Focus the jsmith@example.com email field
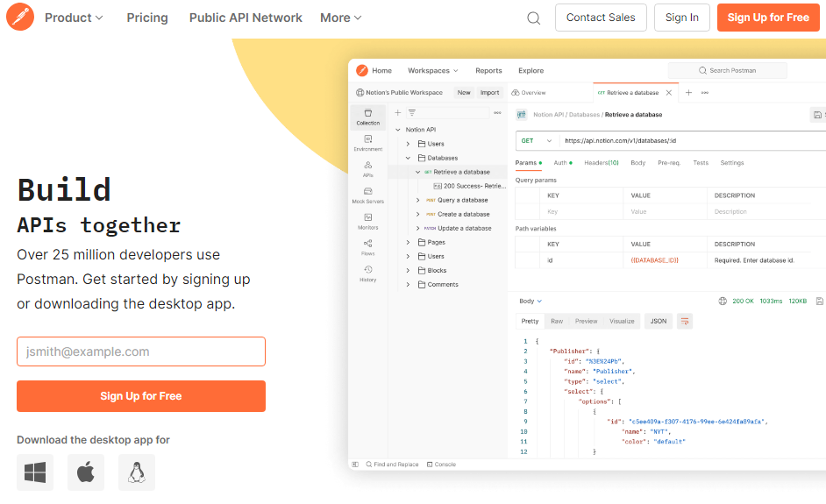This screenshot has height=504, width=826. tap(141, 351)
